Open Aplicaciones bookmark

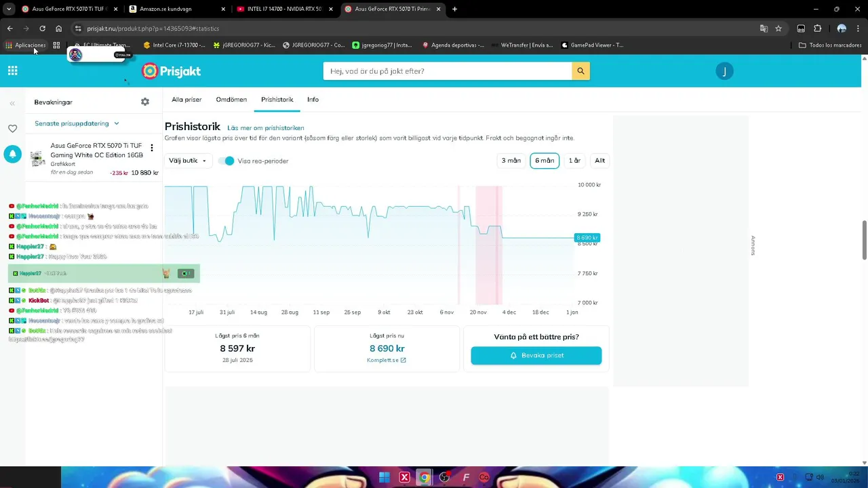coord(26,45)
